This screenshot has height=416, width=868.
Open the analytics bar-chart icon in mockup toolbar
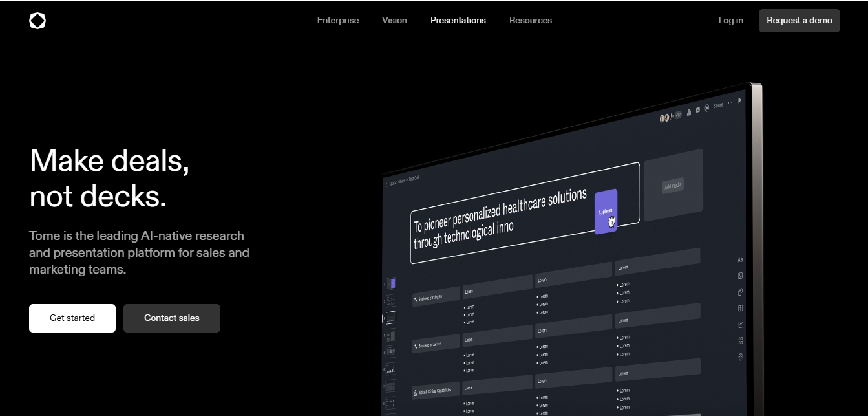[689, 113]
